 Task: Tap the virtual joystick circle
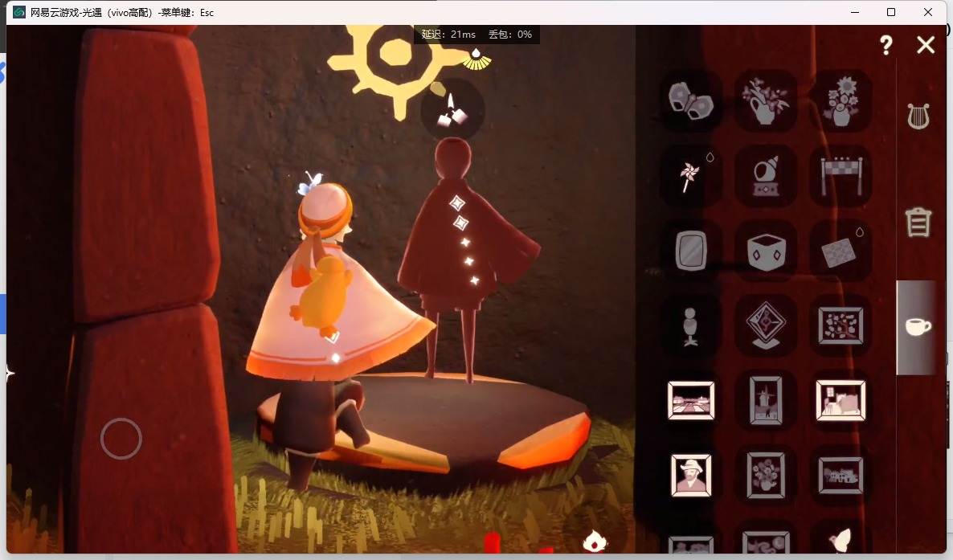pos(121,439)
